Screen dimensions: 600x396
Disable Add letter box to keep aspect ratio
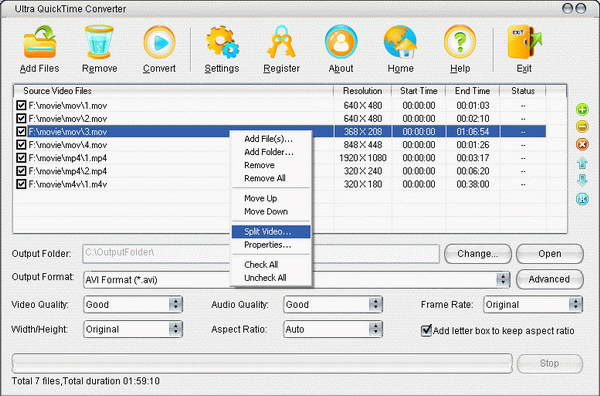pyautogui.click(x=426, y=330)
